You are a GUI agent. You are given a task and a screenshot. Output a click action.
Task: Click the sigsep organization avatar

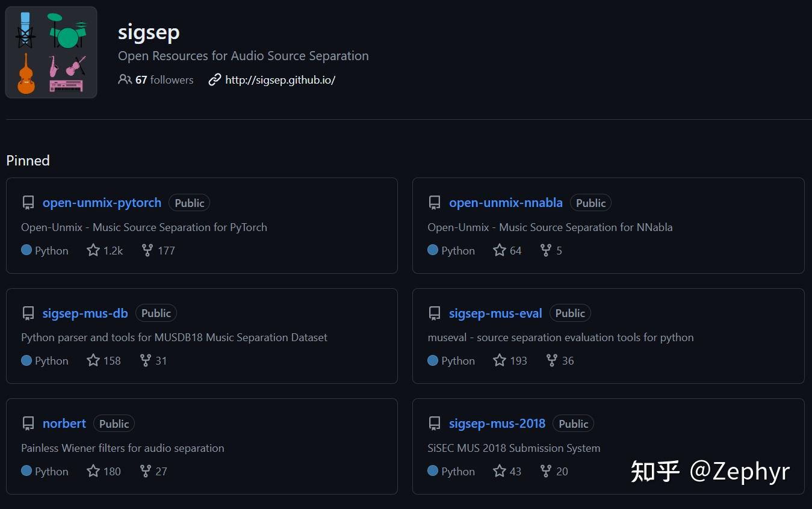click(x=51, y=52)
